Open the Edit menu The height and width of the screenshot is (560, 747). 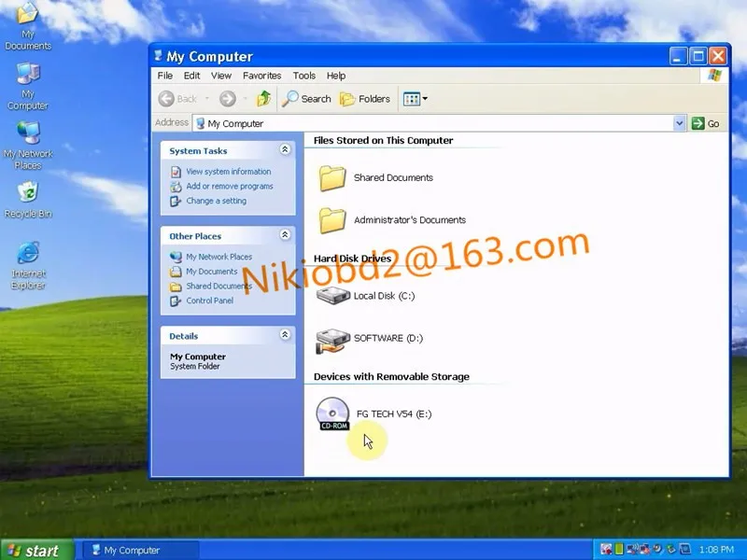[191, 76]
